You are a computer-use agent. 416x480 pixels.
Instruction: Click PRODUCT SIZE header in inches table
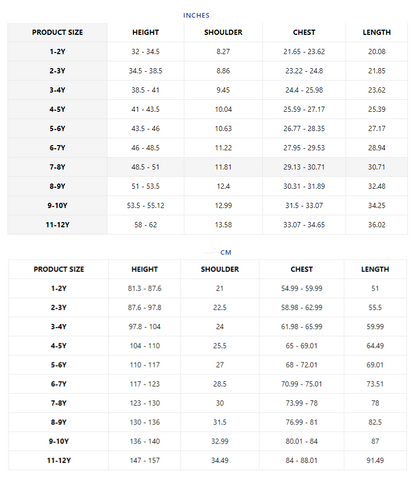57,32
